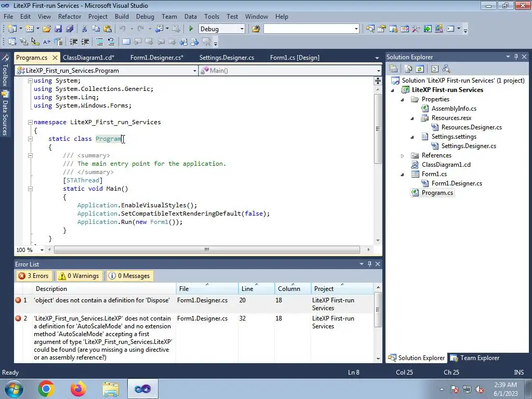Image resolution: width=532 pixels, height=399 pixels.
Task: Open Start Page via green arrow icon
Action: pyautogui.click(x=428, y=29)
